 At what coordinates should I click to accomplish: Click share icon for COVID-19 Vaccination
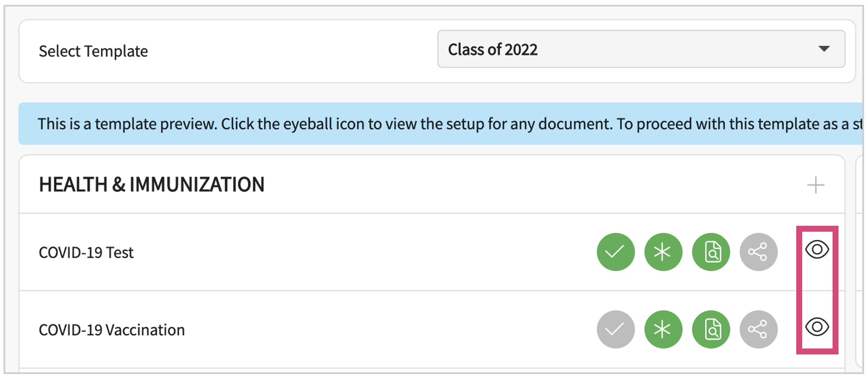click(759, 329)
